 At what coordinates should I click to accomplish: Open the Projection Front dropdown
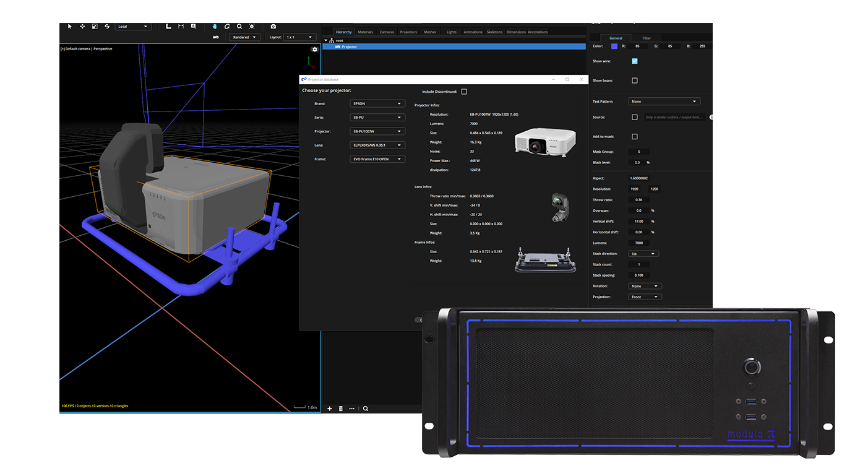pos(645,297)
